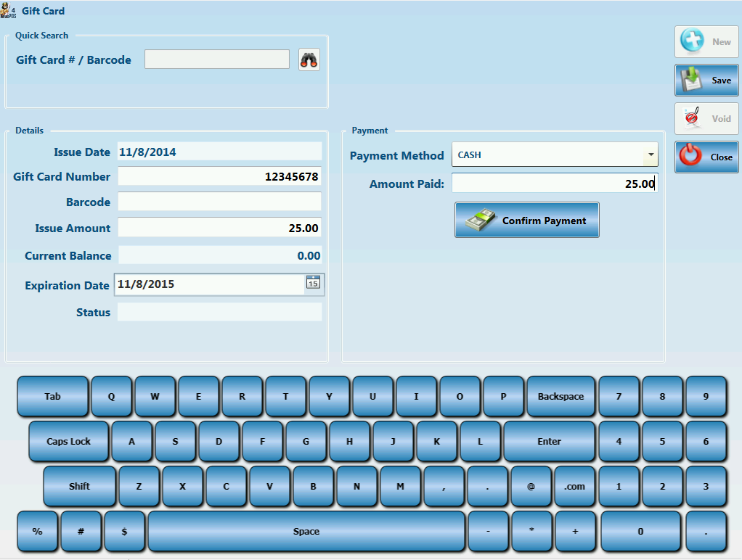
Task: Click the app icon in title bar
Action: tap(8, 11)
